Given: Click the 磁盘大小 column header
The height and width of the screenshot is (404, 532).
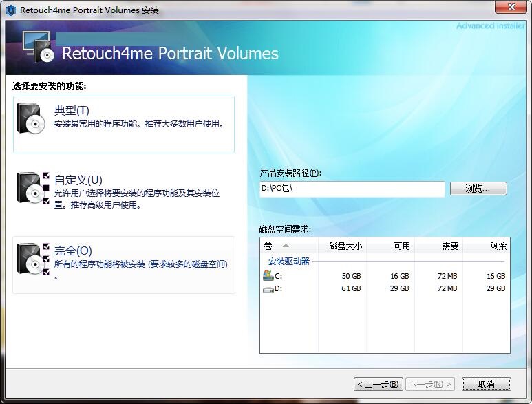Looking at the screenshot, I should [342, 246].
